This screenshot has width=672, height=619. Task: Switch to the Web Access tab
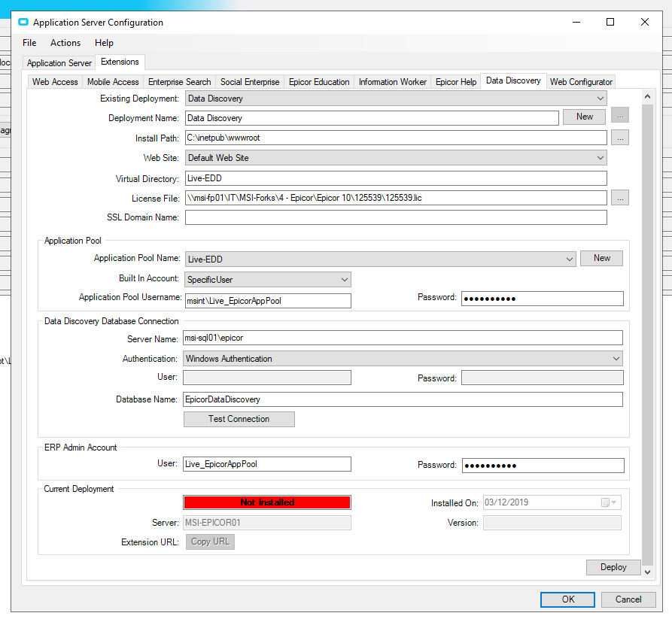(x=55, y=82)
